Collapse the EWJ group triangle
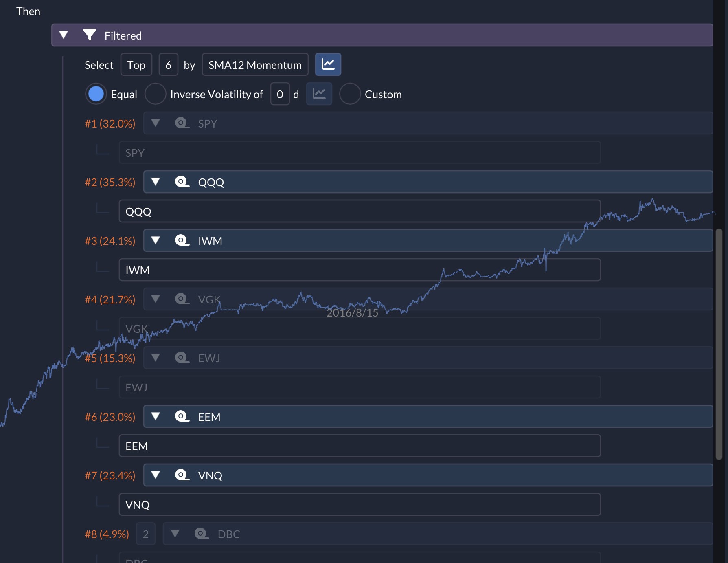Screen dimensions: 728x563 point(156,358)
